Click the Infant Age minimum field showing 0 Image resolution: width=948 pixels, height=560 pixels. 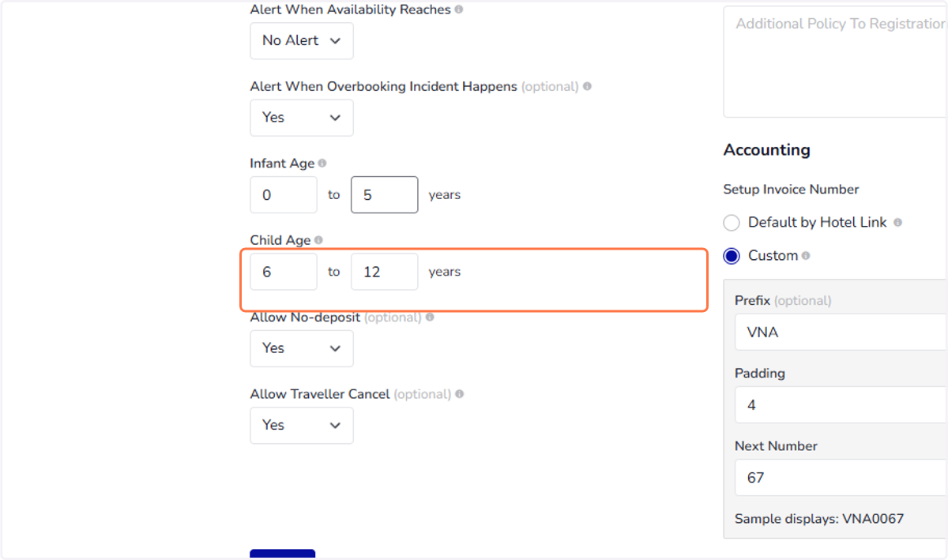284,195
